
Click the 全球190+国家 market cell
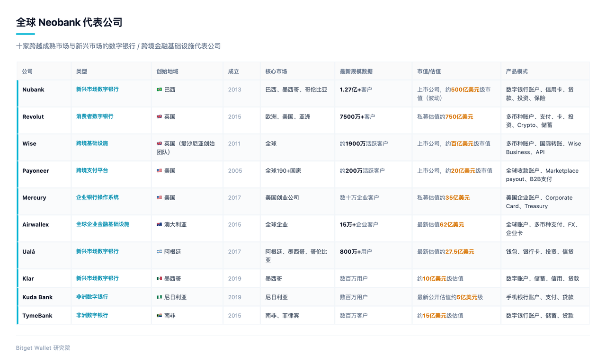click(284, 170)
